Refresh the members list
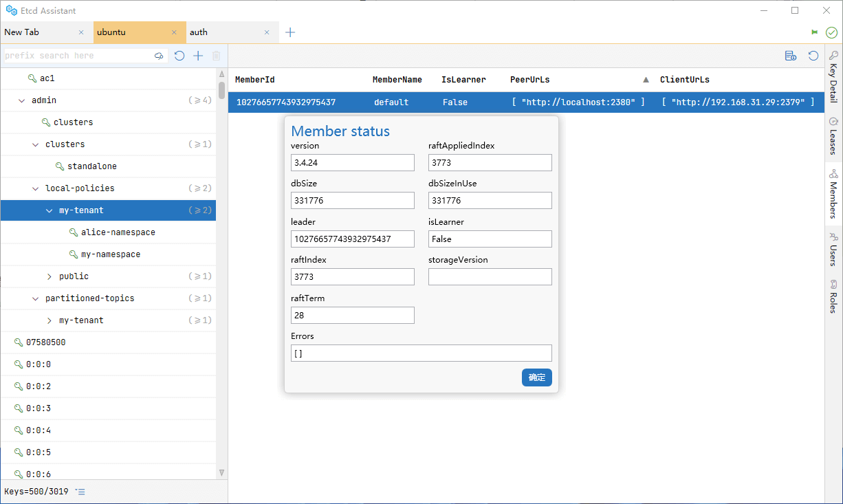This screenshot has height=504, width=843. pyautogui.click(x=813, y=56)
